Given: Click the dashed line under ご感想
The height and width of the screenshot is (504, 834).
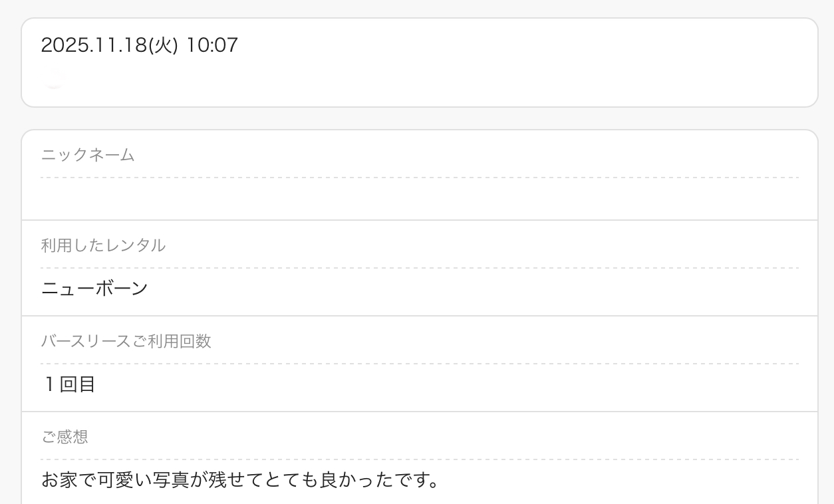Looking at the screenshot, I should click(x=419, y=459).
